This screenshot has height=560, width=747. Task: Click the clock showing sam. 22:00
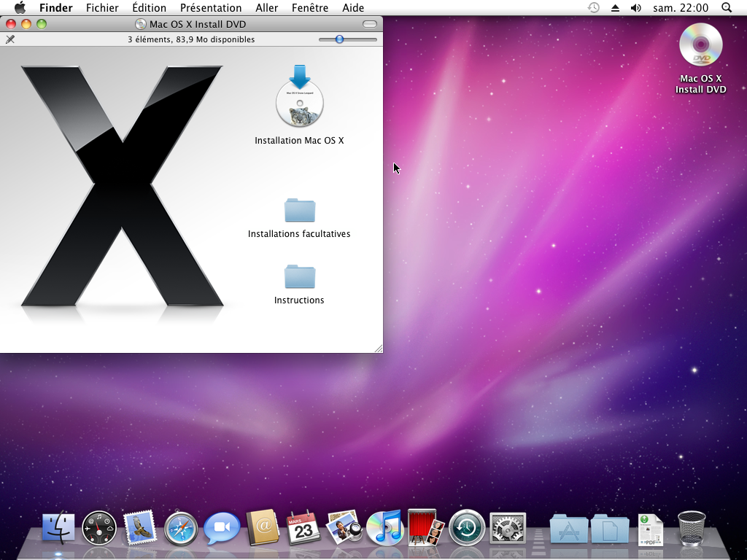tap(680, 8)
